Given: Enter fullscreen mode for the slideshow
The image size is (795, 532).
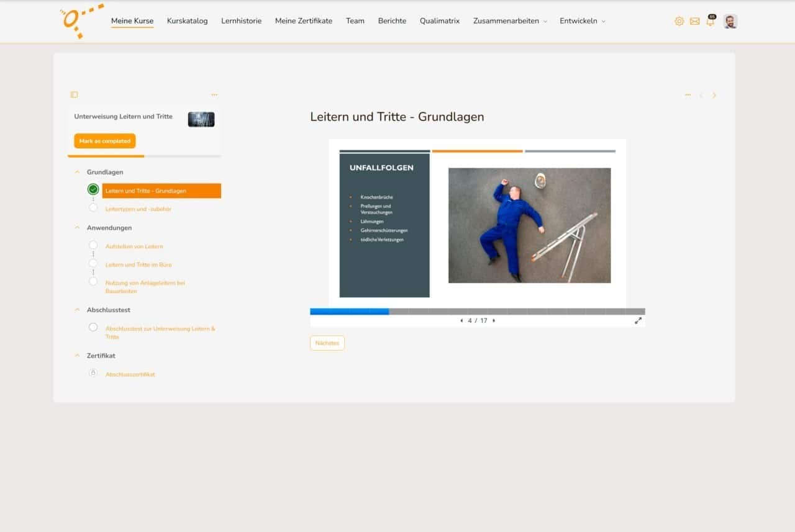Looking at the screenshot, I should [638, 321].
